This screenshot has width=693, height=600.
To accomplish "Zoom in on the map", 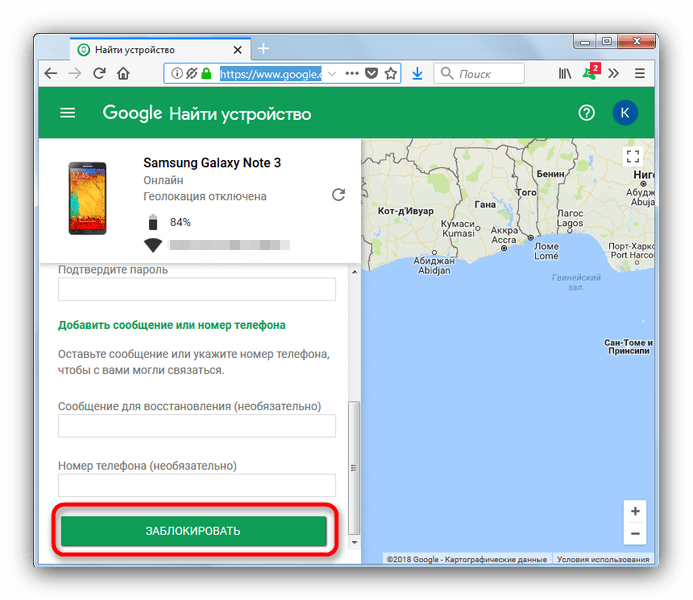I will (x=635, y=511).
